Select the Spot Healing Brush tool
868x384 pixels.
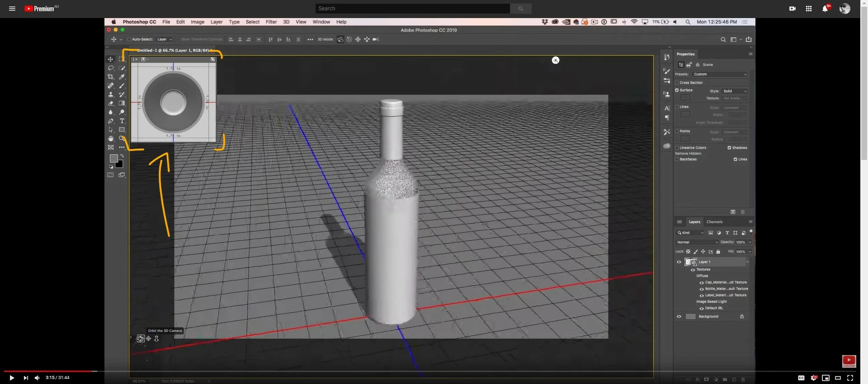(x=110, y=85)
